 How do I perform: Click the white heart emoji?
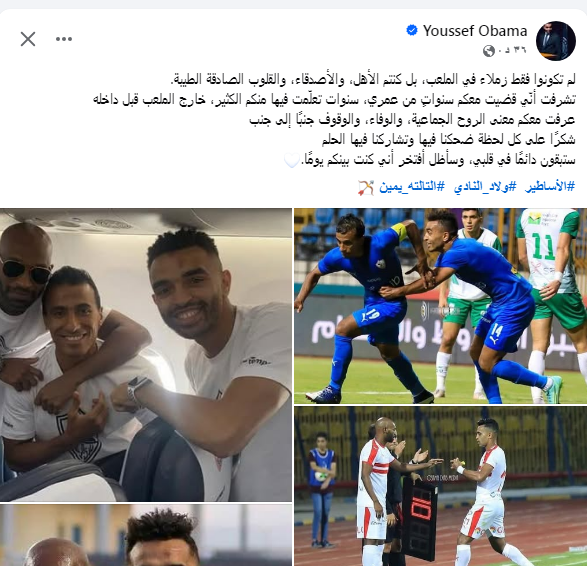click(292, 161)
